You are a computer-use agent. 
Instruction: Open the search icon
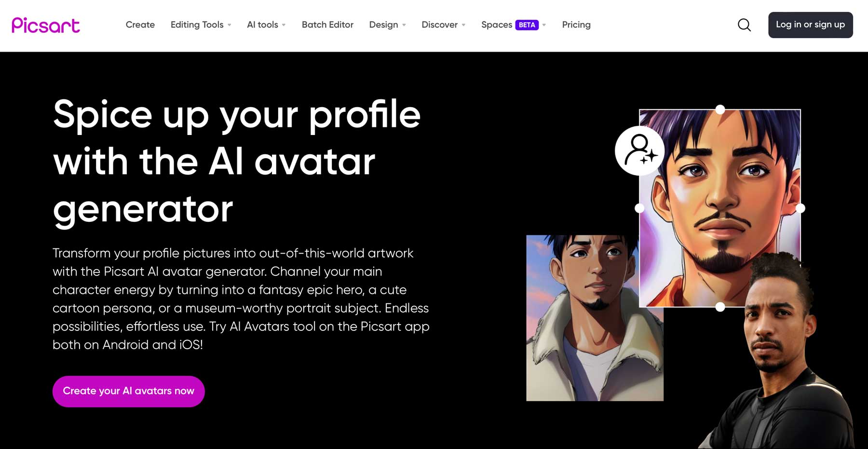744,25
